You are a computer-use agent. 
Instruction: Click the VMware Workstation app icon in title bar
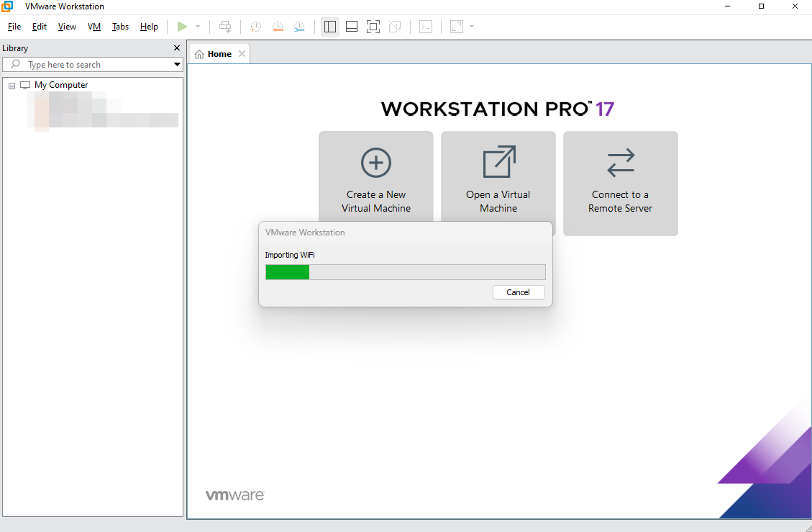click(x=7, y=6)
